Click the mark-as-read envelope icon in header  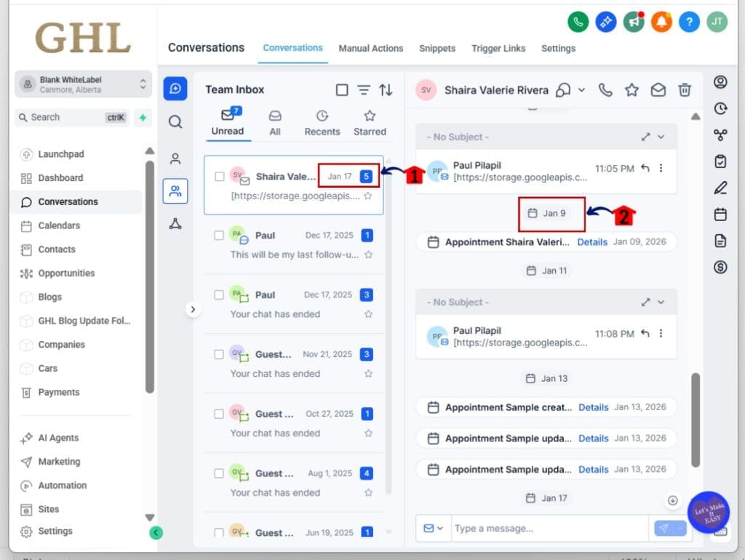658,90
